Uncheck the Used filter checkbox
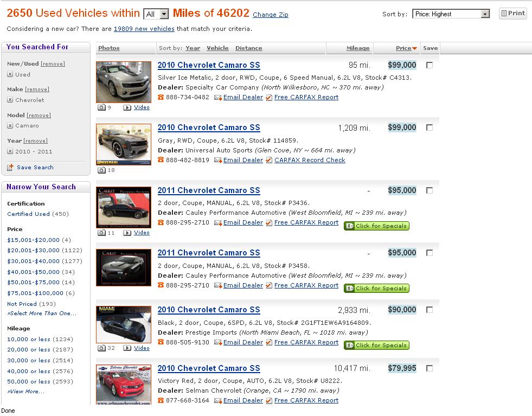532x416 pixels. [x=10, y=75]
